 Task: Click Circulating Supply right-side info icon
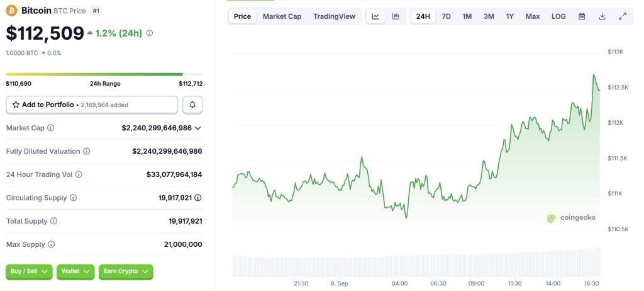(198, 198)
